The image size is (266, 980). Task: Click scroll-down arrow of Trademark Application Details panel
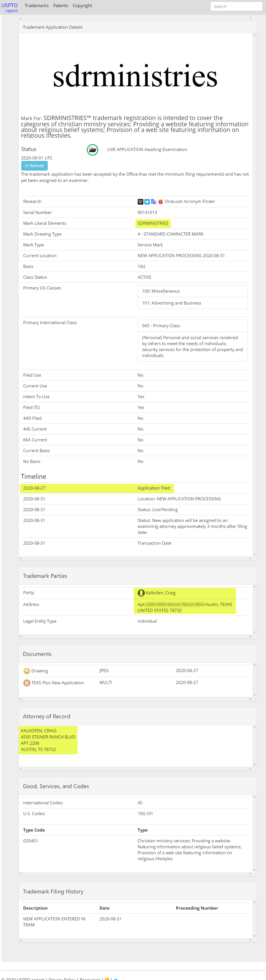click(254, 554)
